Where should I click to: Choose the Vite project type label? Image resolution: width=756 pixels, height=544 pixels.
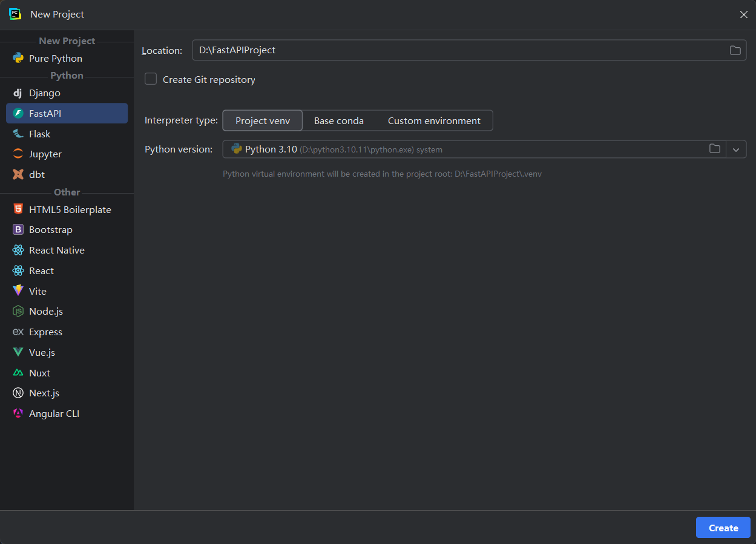tap(38, 291)
